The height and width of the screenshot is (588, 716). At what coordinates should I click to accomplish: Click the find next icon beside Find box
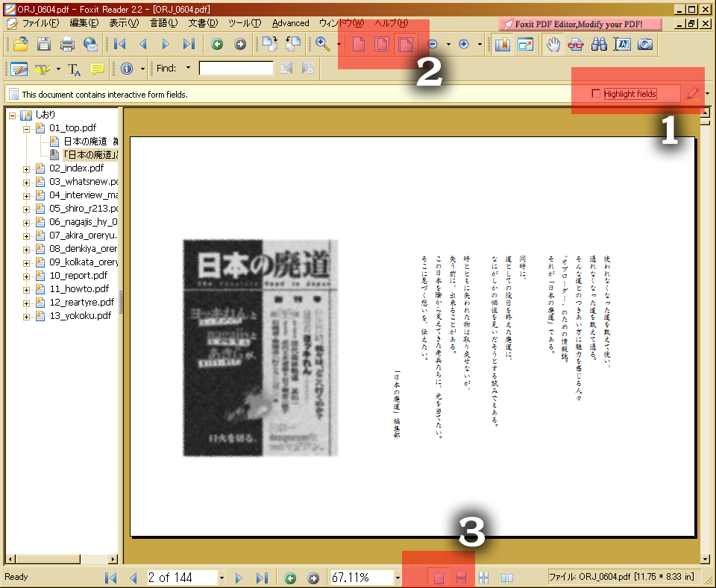tap(308, 69)
